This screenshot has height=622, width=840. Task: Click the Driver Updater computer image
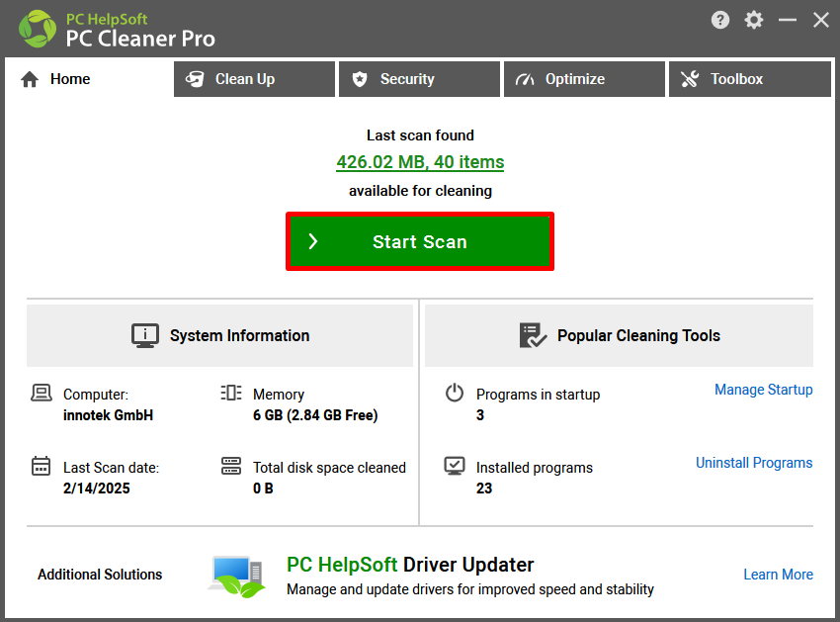click(x=236, y=577)
